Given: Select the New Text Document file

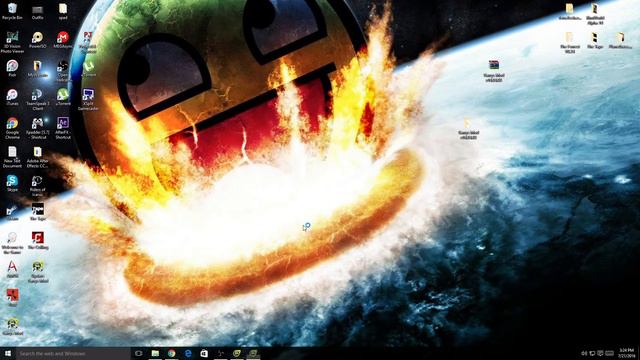Looking at the screenshot, I should pyautogui.click(x=12, y=157).
